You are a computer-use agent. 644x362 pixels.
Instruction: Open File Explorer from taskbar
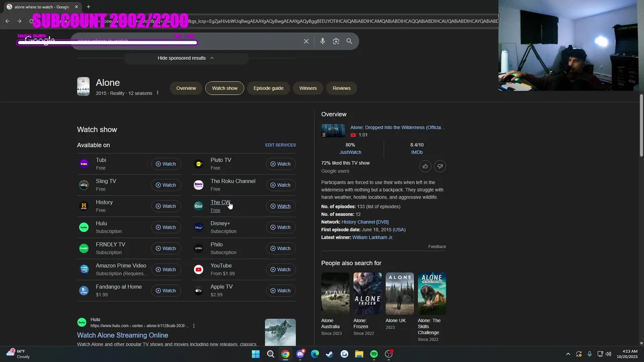359,354
